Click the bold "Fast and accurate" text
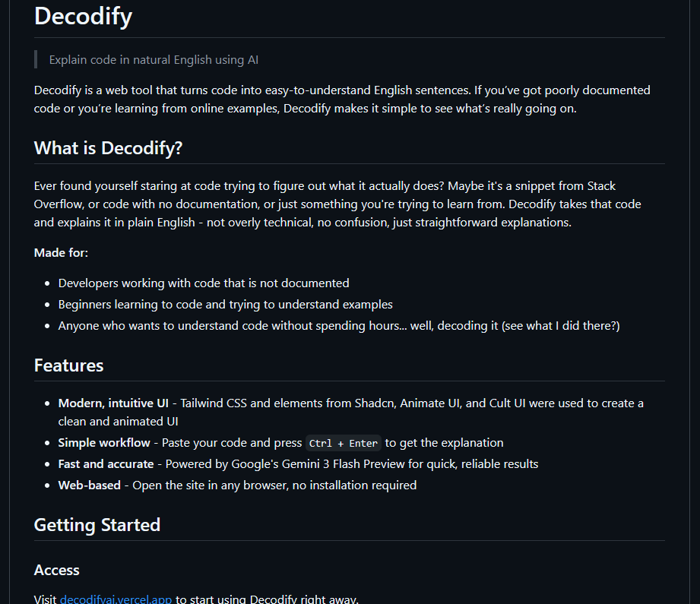Image resolution: width=700 pixels, height=604 pixels. (106, 463)
